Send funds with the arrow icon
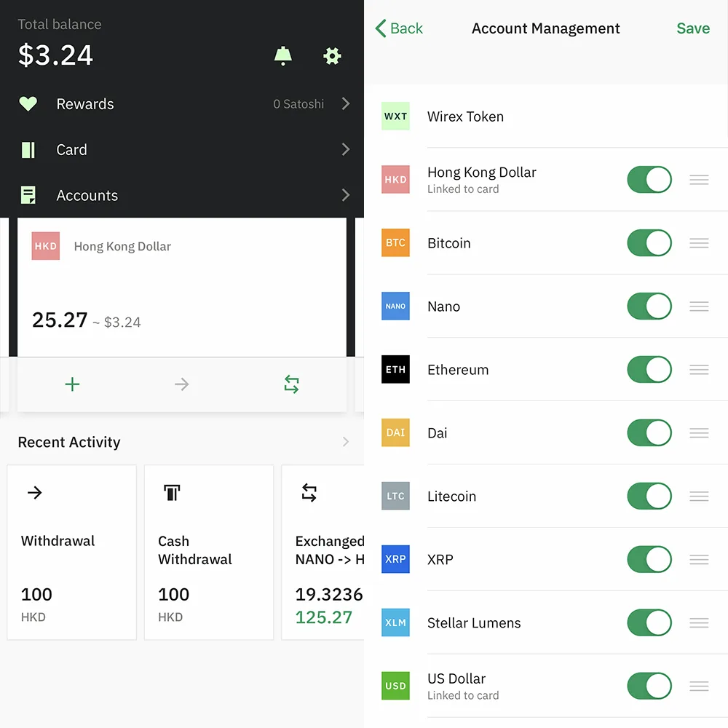728x728 pixels. pos(181,384)
